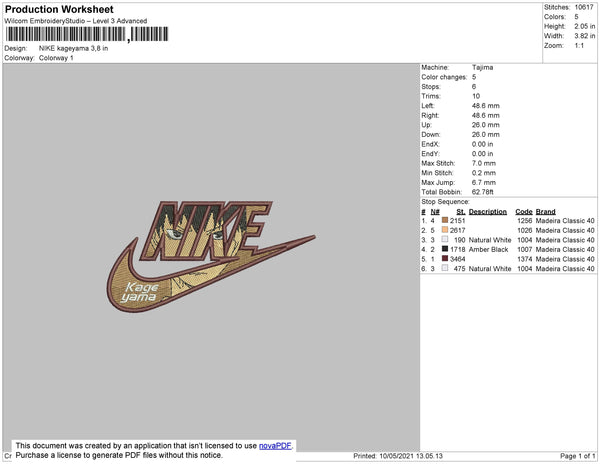Viewport: 600px width, 464px height.
Task: Click the peach color swatch for stop 2
Action: point(445,230)
